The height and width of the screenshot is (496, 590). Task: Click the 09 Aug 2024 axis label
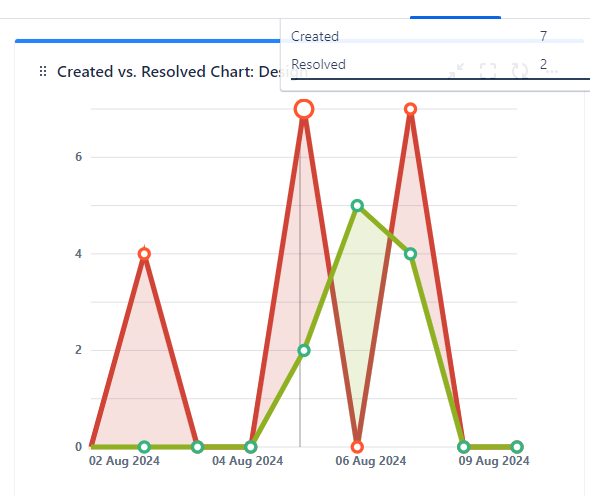494,461
